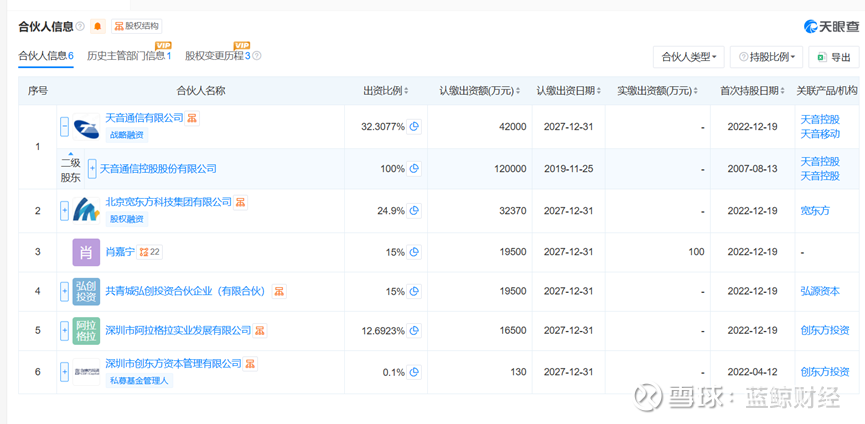Click structure icon next to 北京宽东方科技集团有限公司

click(240, 202)
